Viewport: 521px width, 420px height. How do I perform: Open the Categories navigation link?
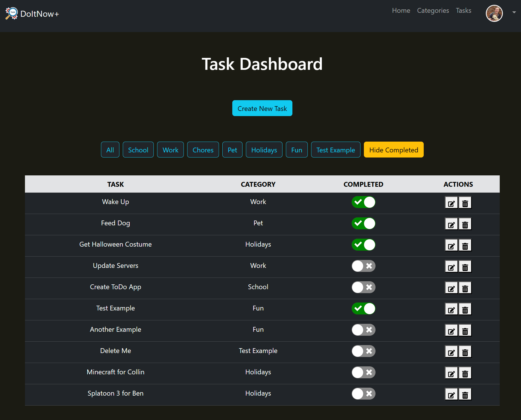pos(433,10)
